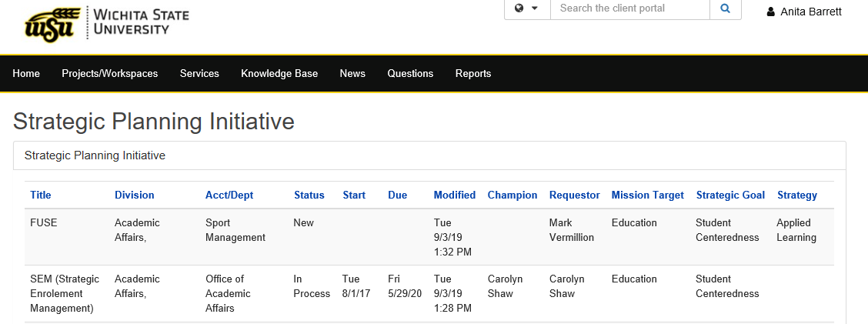Click the New status cell
Image resolution: width=868 pixels, height=324 pixels.
pyautogui.click(x=303, y=222)
